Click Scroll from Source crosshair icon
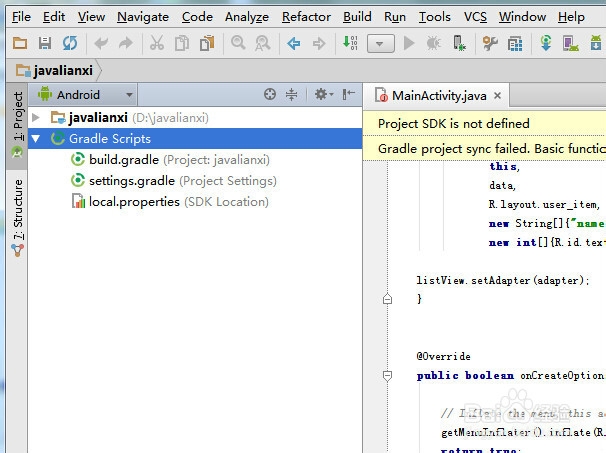This screenshot has height=453, width=606. pyautogui.click(x=270, y=94)
